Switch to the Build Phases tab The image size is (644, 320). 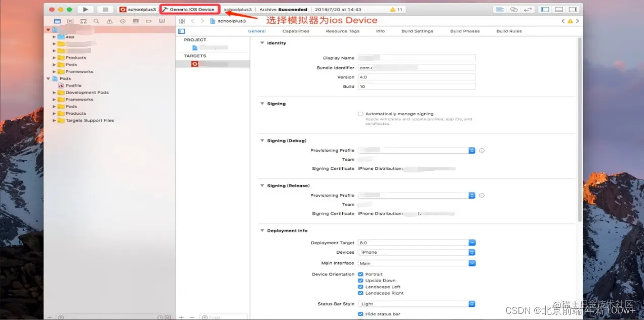(465, 31)
